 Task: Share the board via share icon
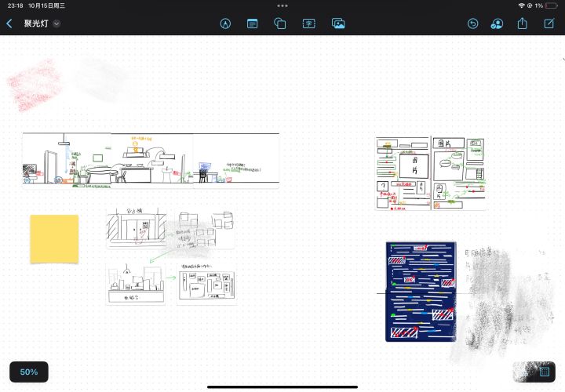(523, 24)
